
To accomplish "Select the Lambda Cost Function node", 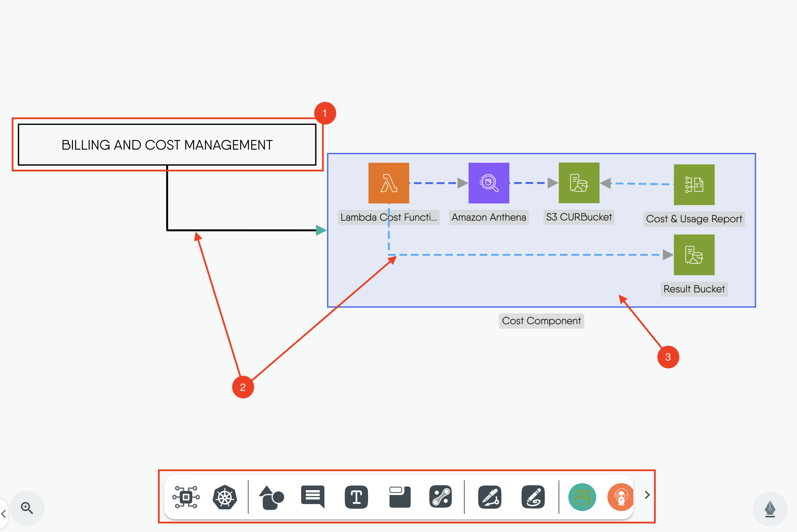I will pyautogui.click(x=389, y=183).
